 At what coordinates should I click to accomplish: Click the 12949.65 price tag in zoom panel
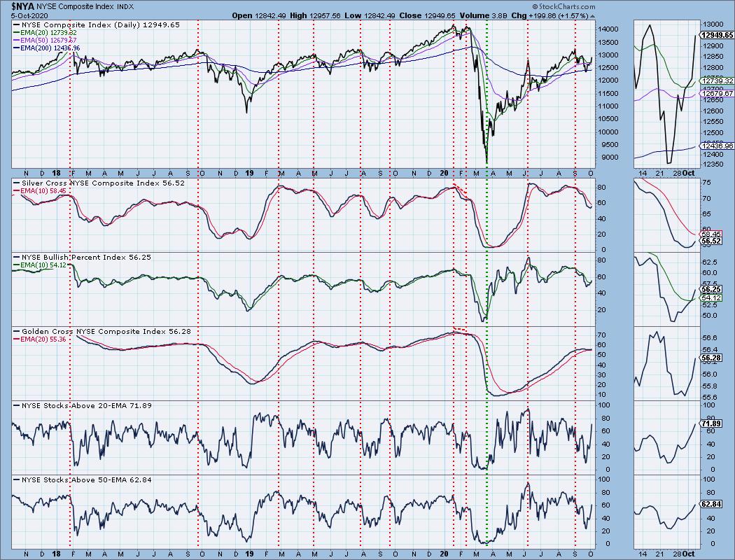717,35
